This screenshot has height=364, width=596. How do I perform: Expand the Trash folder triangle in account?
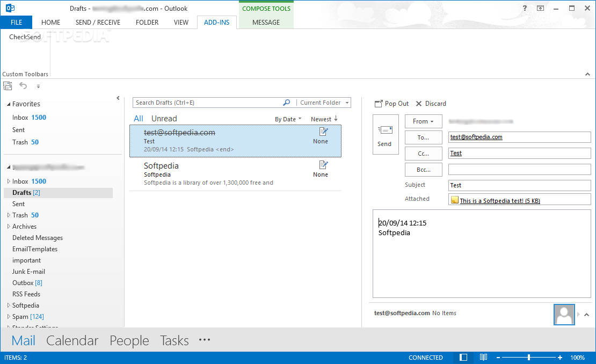point(9,215)
